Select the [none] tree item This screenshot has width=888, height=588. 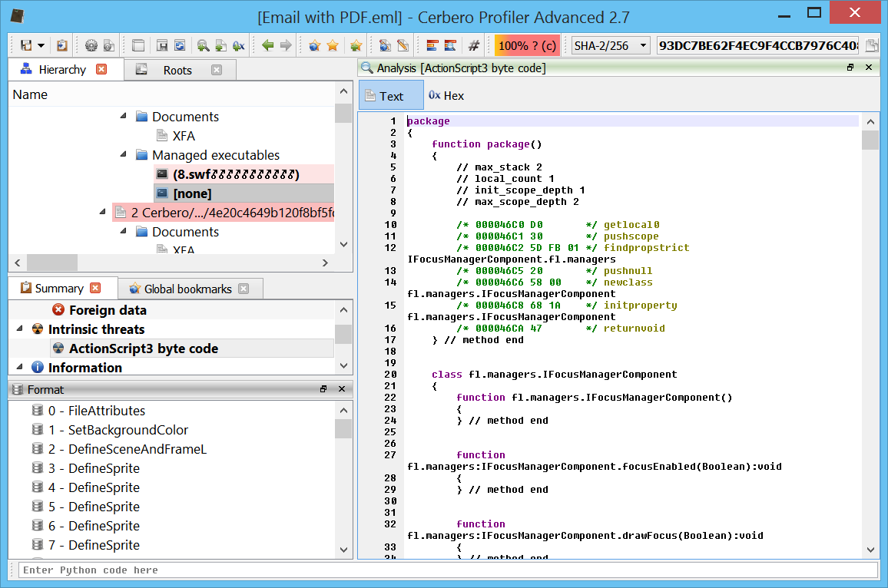(x=244, y=193)
